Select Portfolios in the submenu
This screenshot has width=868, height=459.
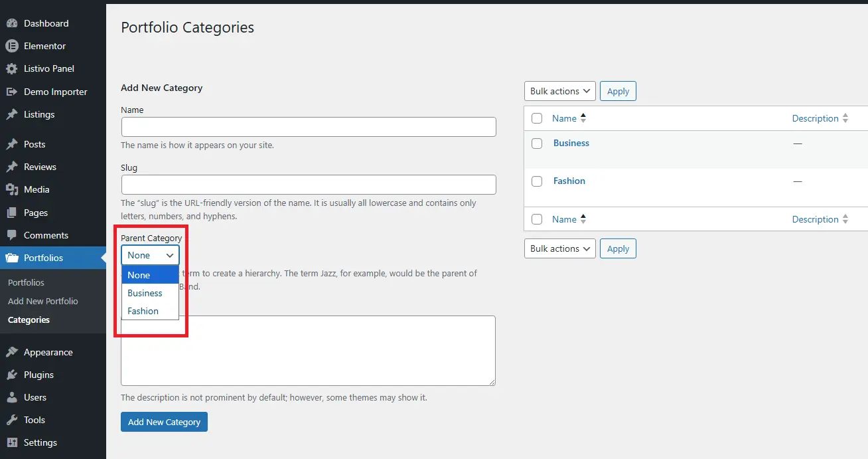pyautogui.click(x=26, y=282)
